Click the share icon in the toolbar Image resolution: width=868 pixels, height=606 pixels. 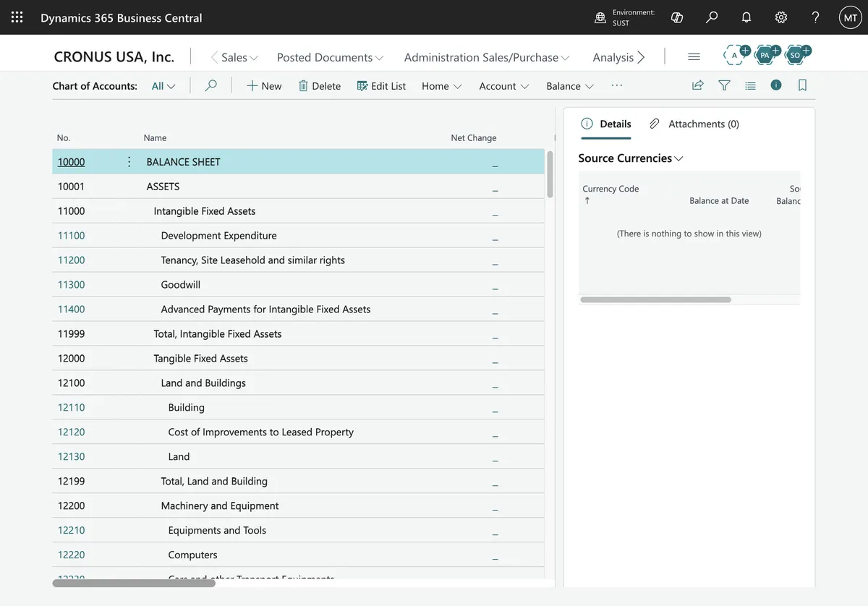698,85
